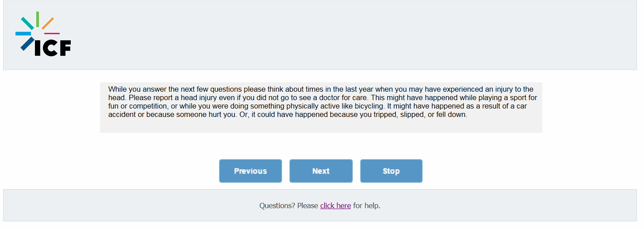Click the green ray in the logo
This screenshot has width=644, height=229.
(38, 19)
